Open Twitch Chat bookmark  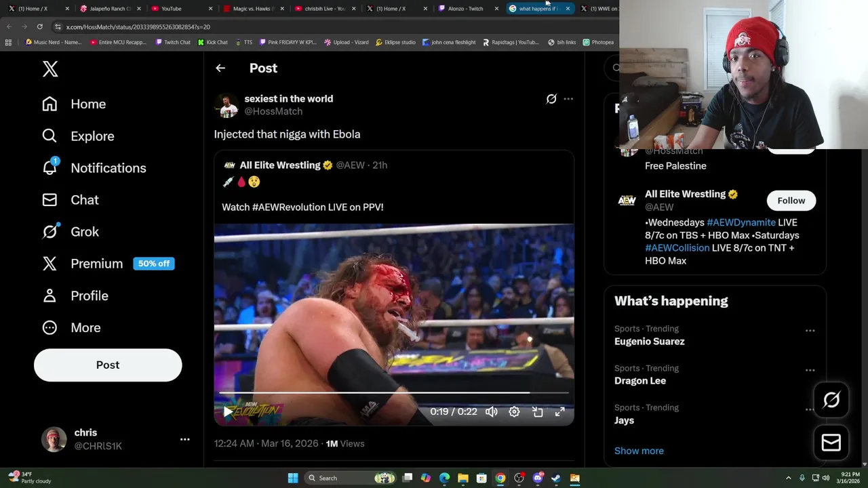[x=173, y=42]
